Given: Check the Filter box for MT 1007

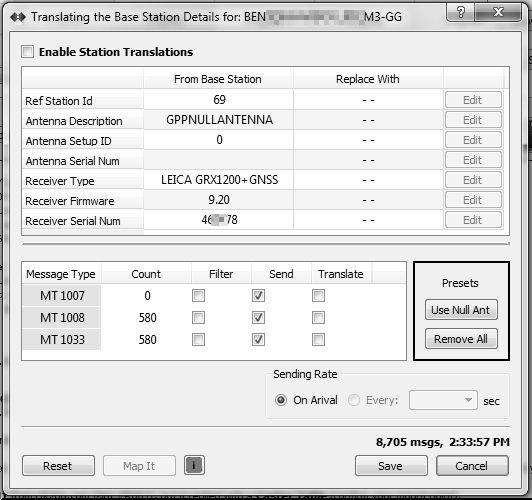Looking at the screenshot, I should 198,295.
